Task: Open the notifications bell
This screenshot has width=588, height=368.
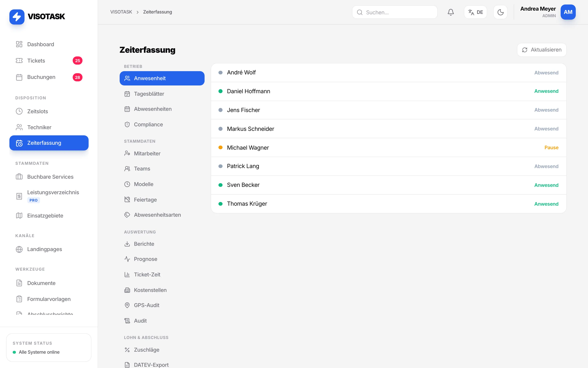Action: tap(451, 12)
